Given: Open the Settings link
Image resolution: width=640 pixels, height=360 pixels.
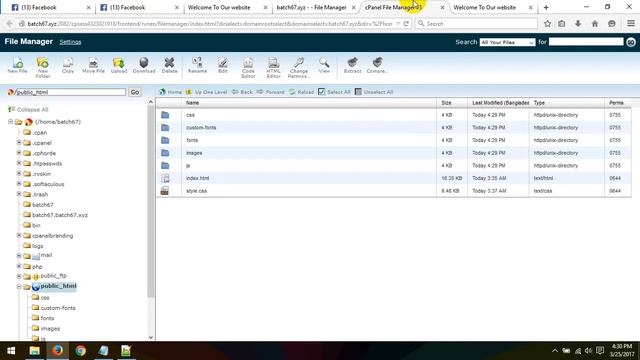Looking at the screenshot, I should pyautogui.click(x=70, y=42).
